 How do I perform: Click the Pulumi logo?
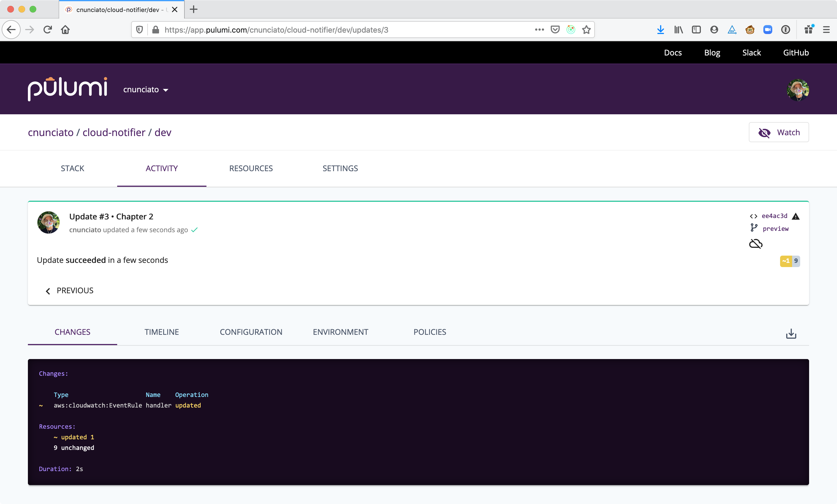(x=68, y=89)
